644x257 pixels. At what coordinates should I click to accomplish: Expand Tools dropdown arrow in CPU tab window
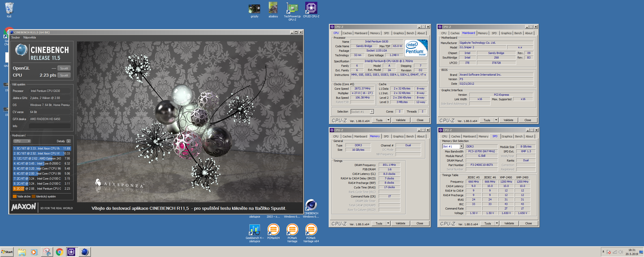388,120
